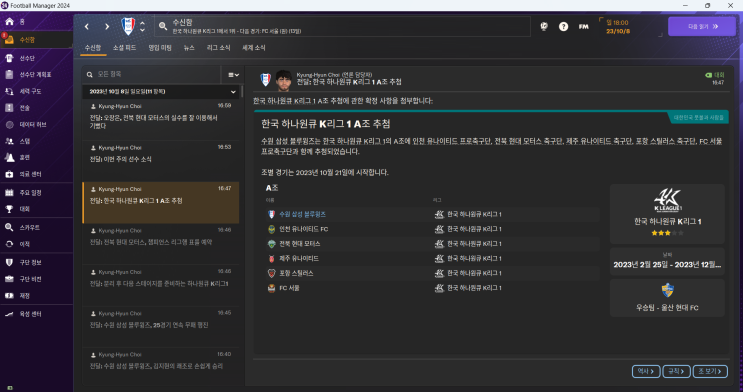This screenshot has width=743, height=392.
Task: Switch to 리그 소식 tab
Action: pyautogui.click(x=218, y=48)
